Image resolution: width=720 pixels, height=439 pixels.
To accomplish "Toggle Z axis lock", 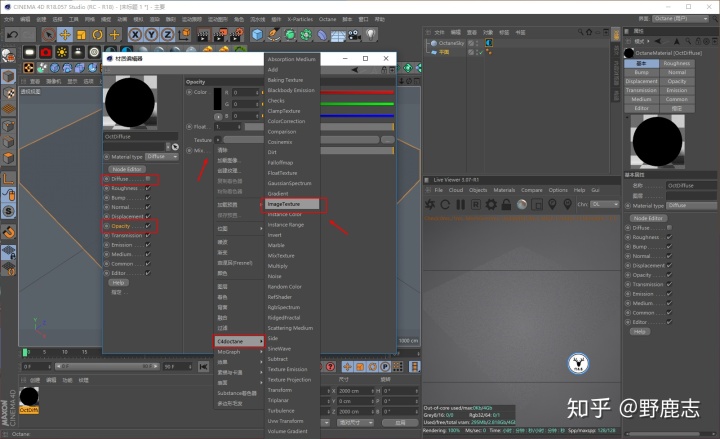I will click(167, 34).
